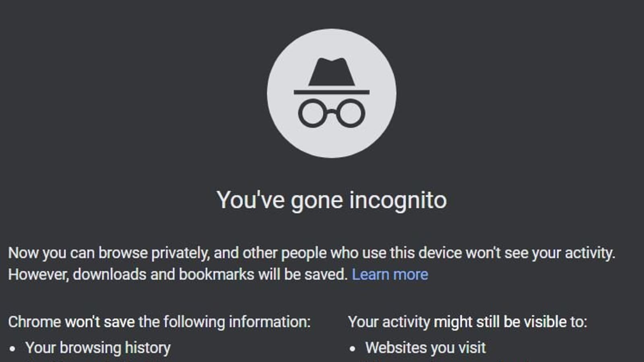Image resolution: width=644 pixels, height=362 pixels.
Task: Click the word "downloads" in the description
Action: pyautogui.click(x=109, y=275)
